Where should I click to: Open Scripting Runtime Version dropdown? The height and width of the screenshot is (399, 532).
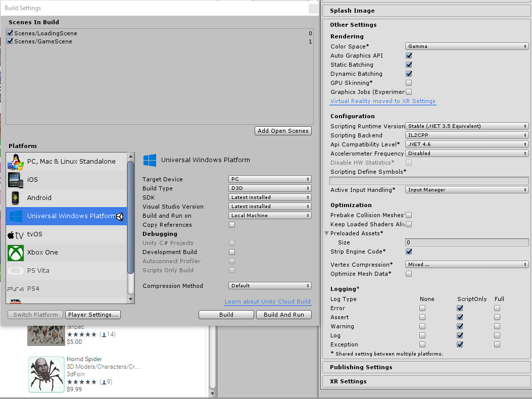[467, 126]
